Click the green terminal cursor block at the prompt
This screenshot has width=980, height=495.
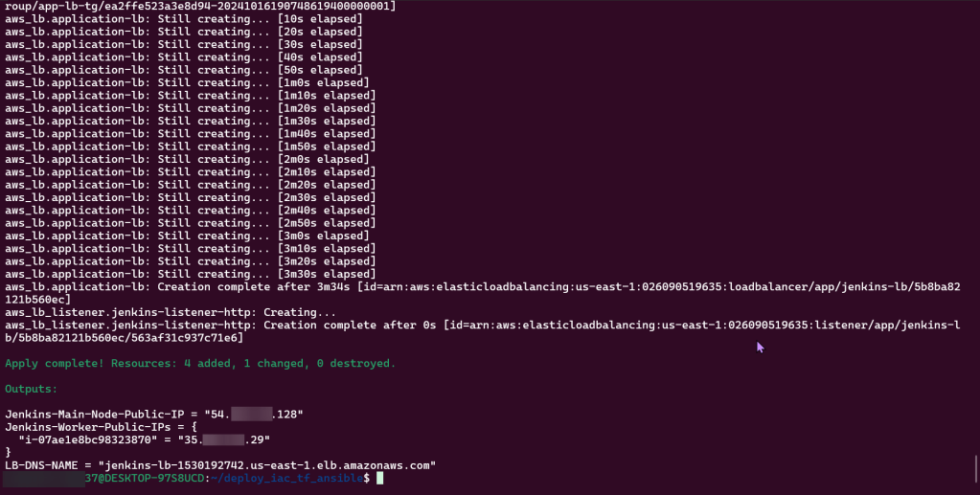coord(379,478)
